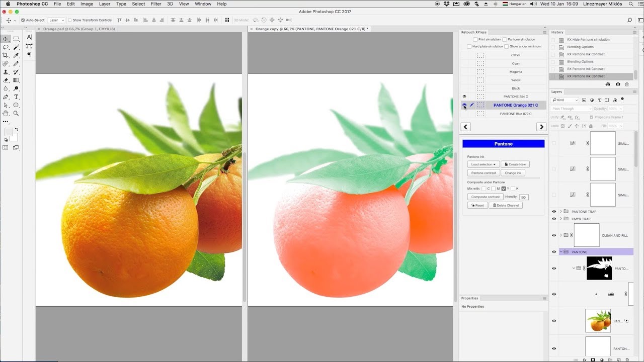The width and height of the screenshot is (644, 362).
Task: Hide the PANTONE 354 C channel
Action: click(464, 97)
